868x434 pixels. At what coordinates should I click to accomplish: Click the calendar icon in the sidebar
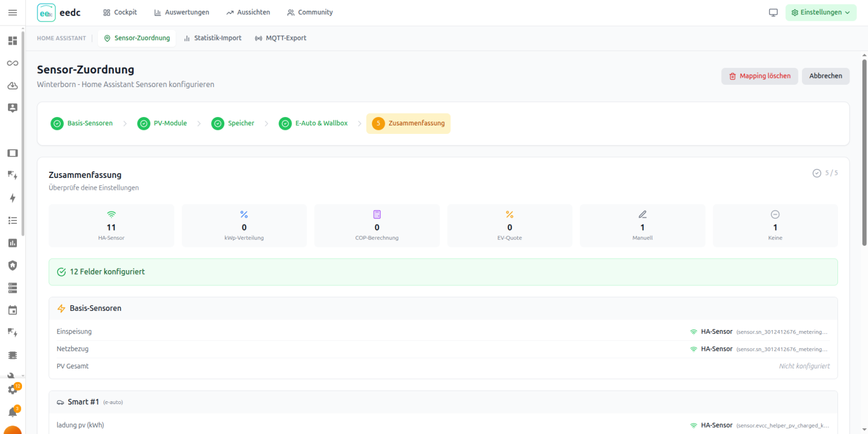12,310
